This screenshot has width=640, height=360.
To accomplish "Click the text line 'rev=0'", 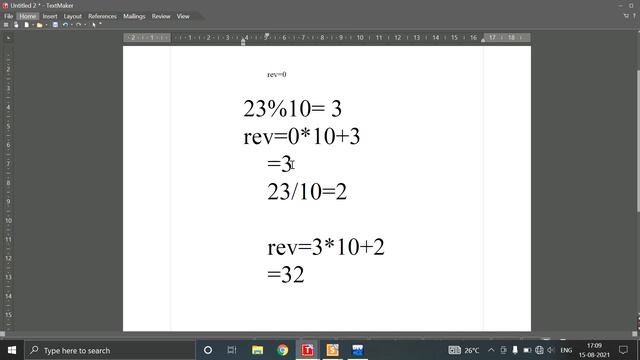I will tap(277, 74).
